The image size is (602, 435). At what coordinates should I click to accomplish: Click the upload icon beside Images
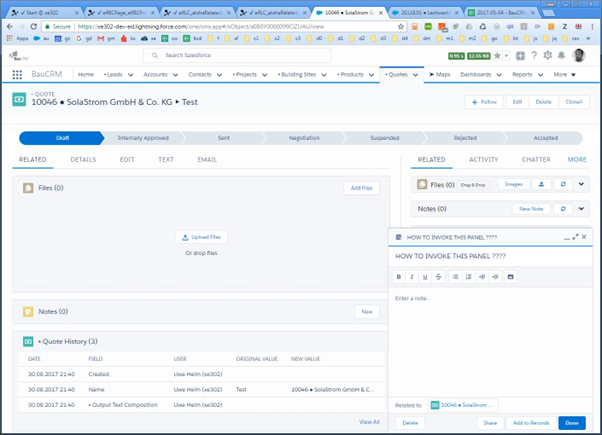pyautogui.click(x=541, y=184)
